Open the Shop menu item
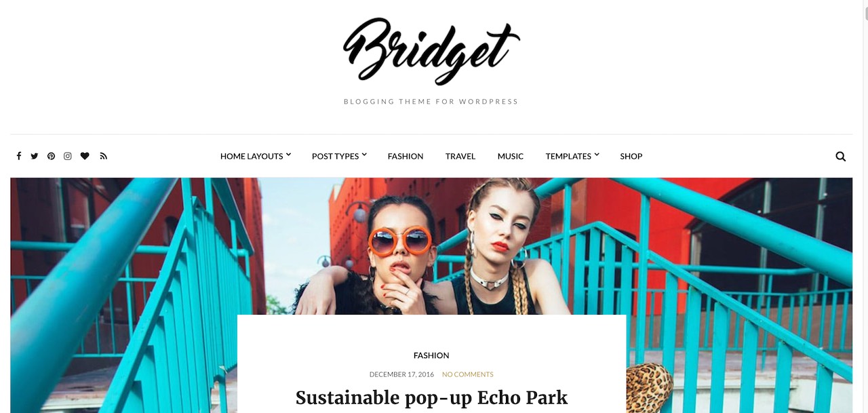868x413 pixels. click(x=631, y=156)
